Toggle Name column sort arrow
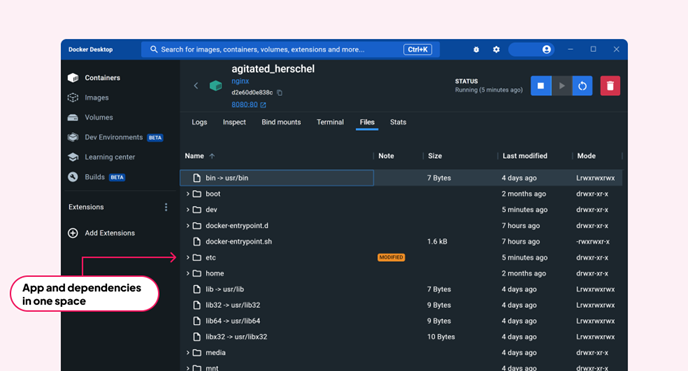The image size is (688, 371). pyautogui.click(x=212, y=156)
